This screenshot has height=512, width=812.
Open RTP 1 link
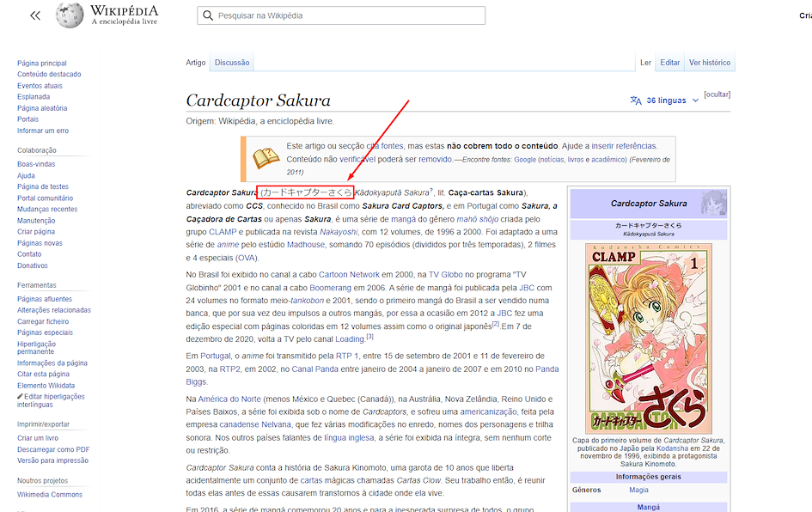tap(347, 357)
